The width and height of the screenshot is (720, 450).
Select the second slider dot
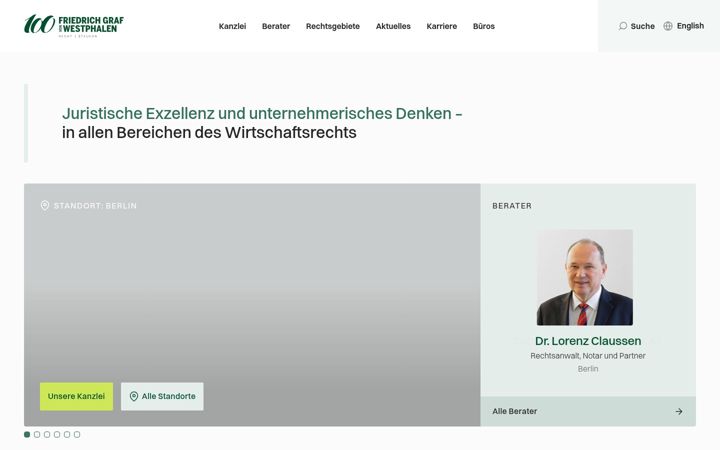(x=37, y=434)
